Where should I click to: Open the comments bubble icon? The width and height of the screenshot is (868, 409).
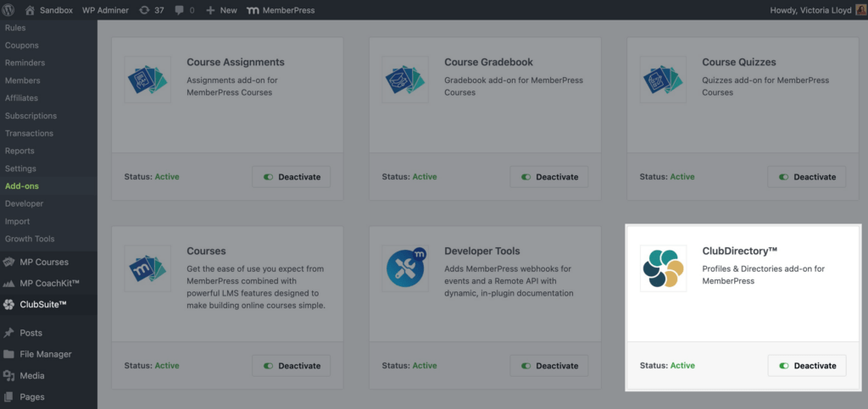point(179,10)
